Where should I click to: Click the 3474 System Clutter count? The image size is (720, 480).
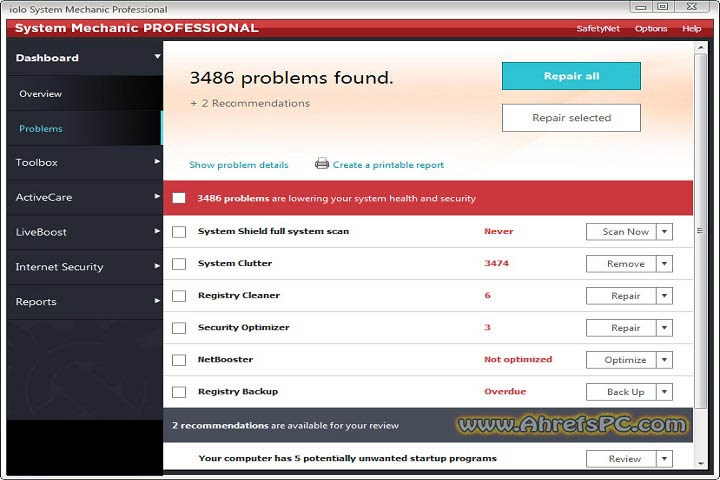pos(496,263)
